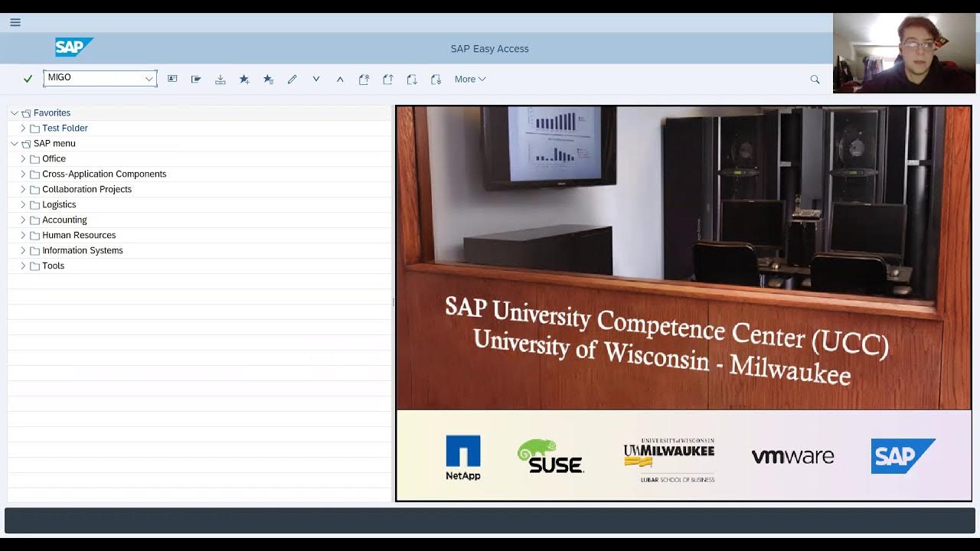Click the SAP menu open-folder icon

click(x=26, y=144)
